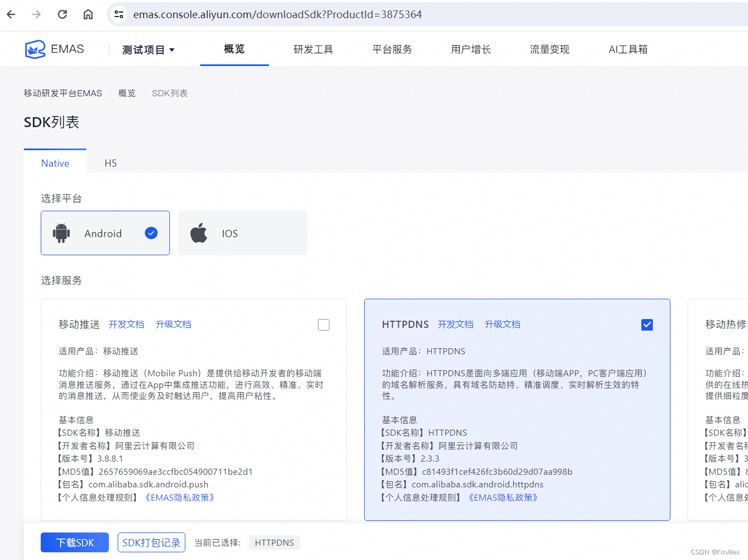748x560 pixels.
Task: Click the address bar URL
Action: (x=277, y=14)
